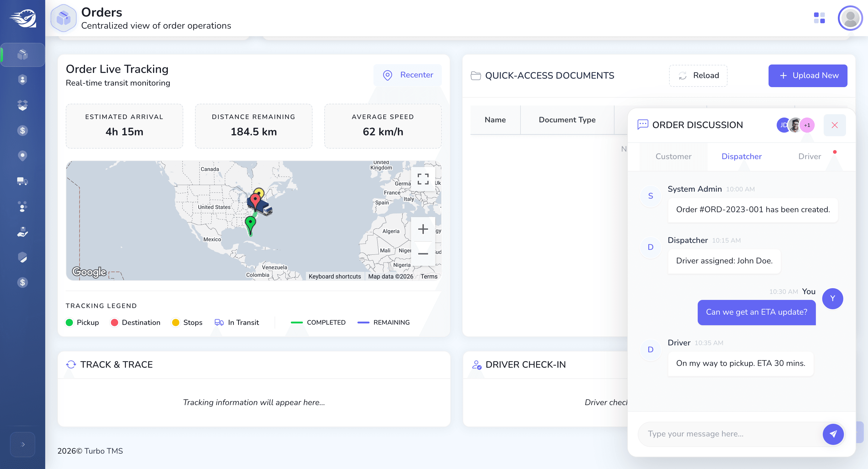The height and width of the screenshot is (469, 868).
Task: Open the user profile avatar
Action: click(x=850, y=18)
